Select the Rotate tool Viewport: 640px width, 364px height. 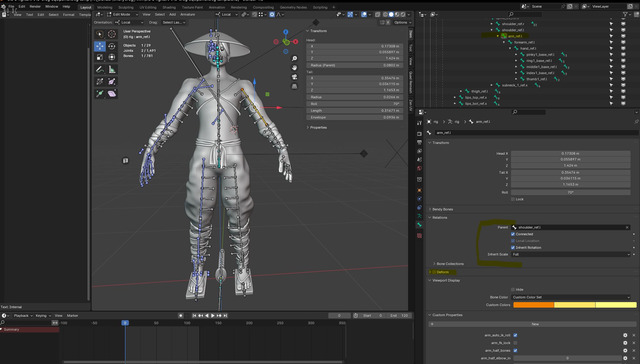112,46
